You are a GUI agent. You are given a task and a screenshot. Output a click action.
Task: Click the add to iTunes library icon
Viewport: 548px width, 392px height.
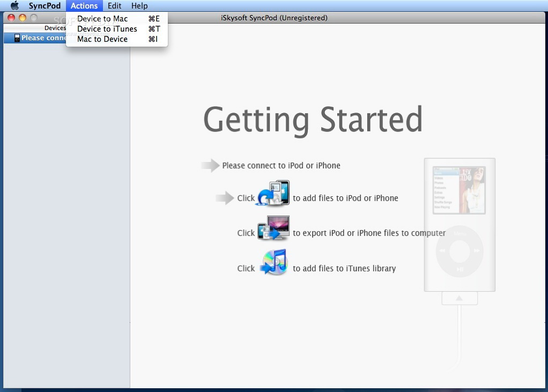point(274,262)
